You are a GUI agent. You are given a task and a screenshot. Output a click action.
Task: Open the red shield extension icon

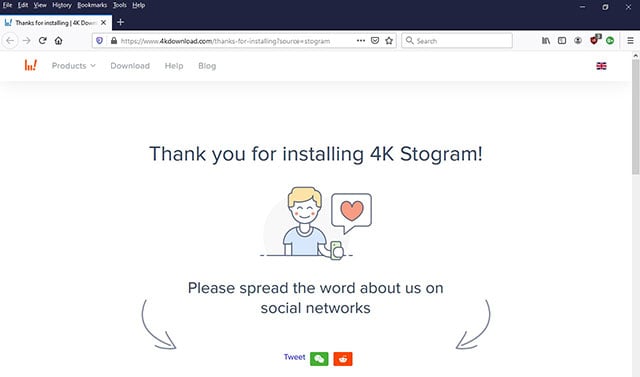click(x=595, y=40)
